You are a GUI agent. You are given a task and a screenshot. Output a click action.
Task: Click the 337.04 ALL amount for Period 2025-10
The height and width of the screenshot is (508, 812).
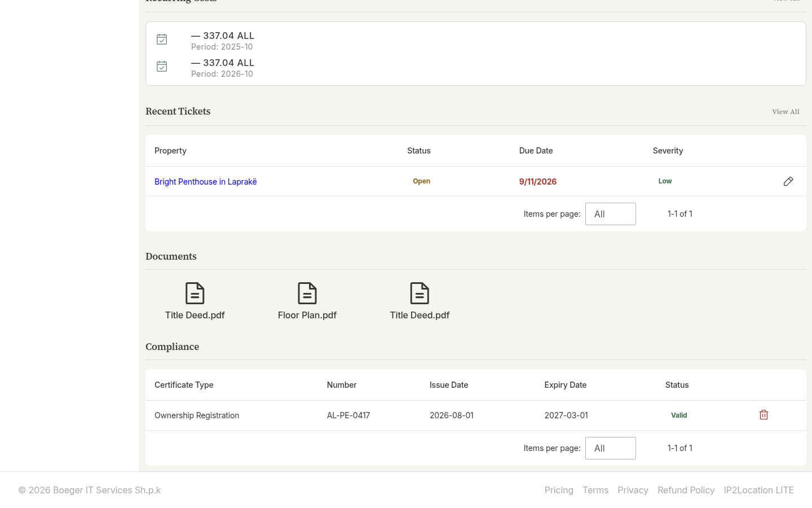click(223, 36)
